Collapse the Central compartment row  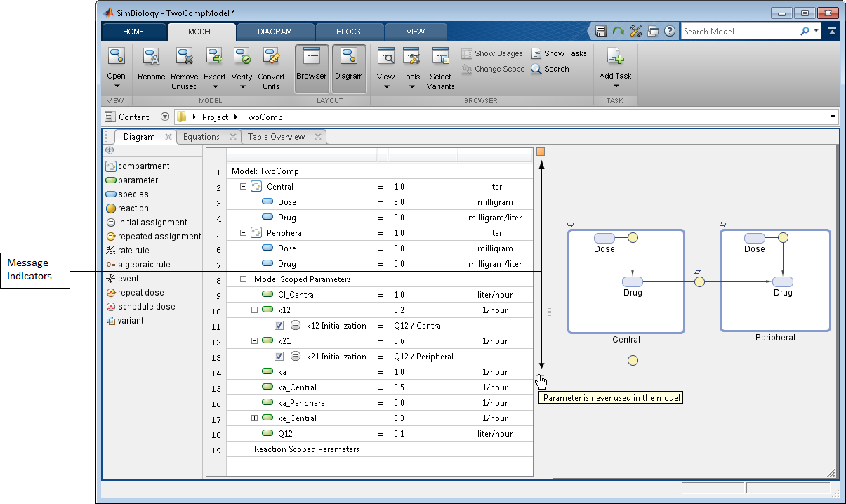244,187
